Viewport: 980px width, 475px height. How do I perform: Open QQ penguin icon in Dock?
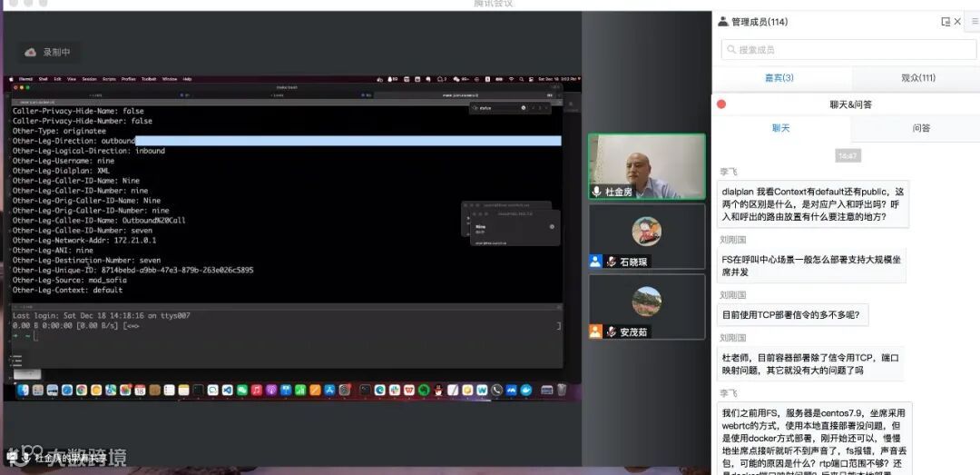438,390
